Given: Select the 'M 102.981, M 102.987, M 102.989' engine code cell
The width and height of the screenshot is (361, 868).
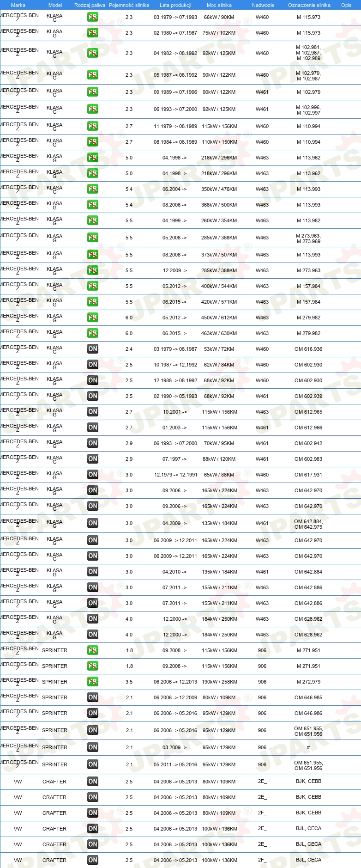Looking at the screenshot, I should [x=308, y=53].
